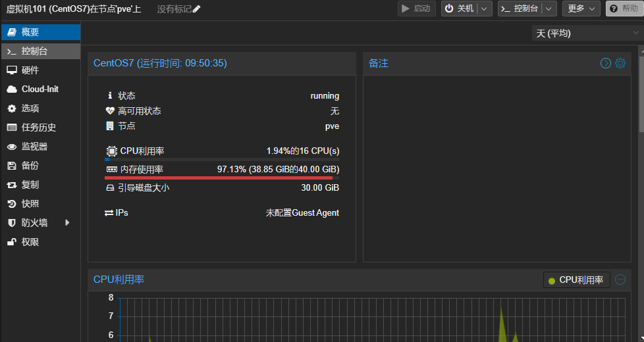Open the 概要 summary menu item
This screenshot has width=644, height=342.
41,32
